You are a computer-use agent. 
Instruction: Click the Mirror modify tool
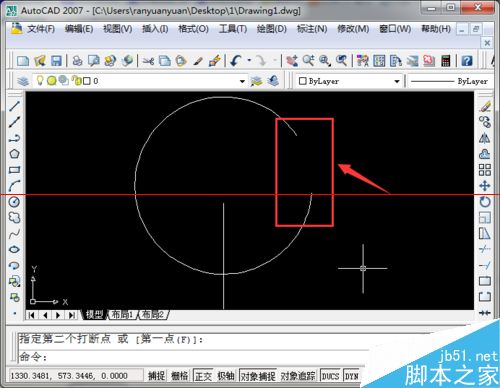click(485, 138)
